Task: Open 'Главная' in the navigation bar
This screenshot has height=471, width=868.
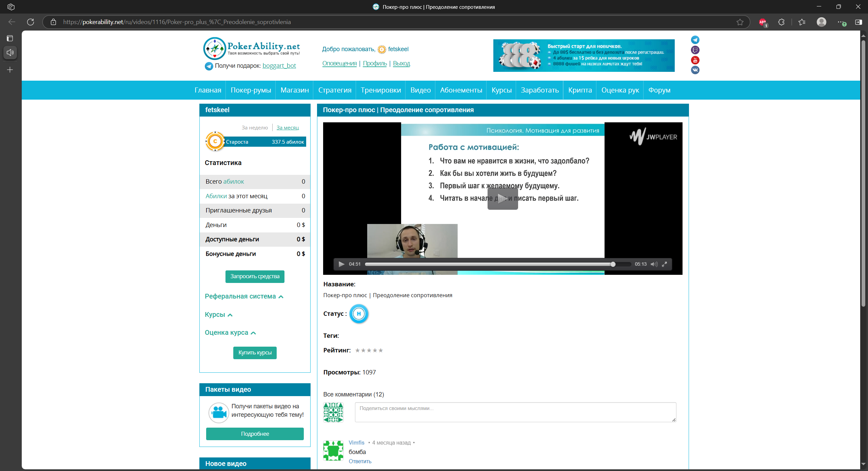Action: 208,90
